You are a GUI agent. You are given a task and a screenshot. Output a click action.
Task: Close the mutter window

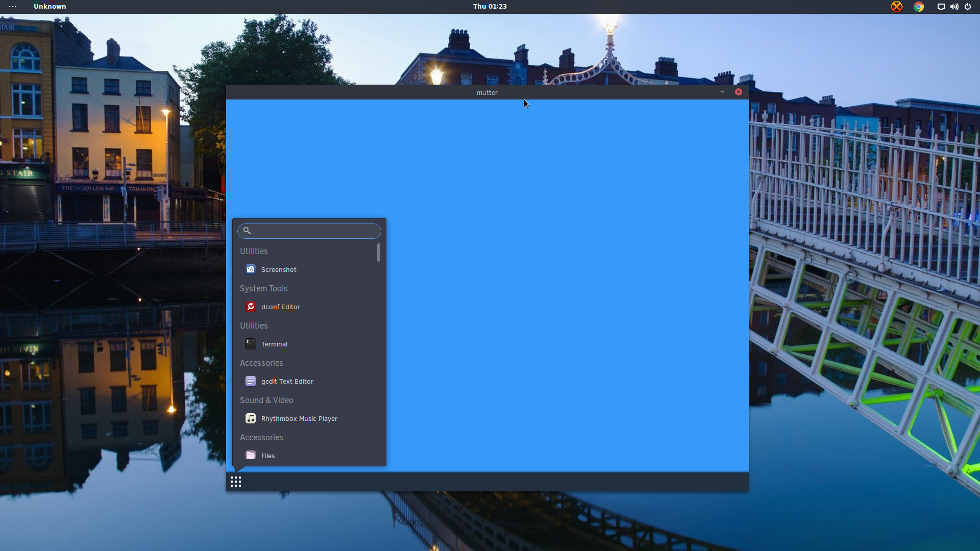(x=739, y=92)
